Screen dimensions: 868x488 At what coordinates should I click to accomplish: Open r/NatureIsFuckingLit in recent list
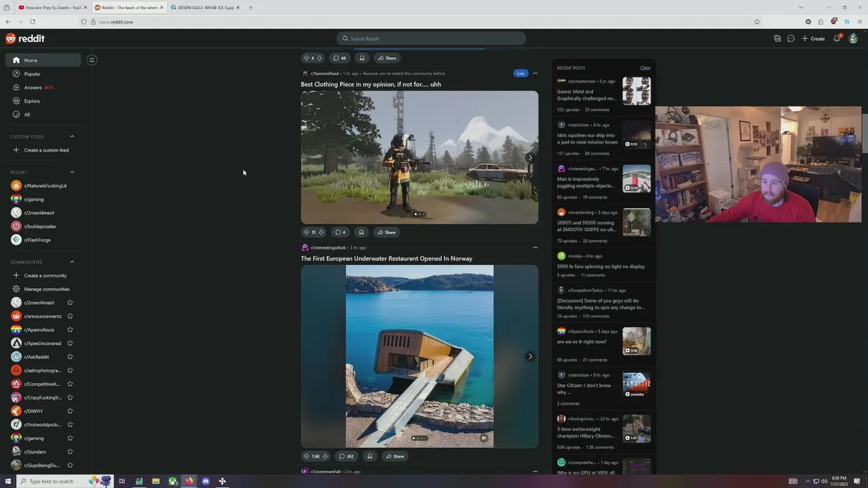point(43,186)
